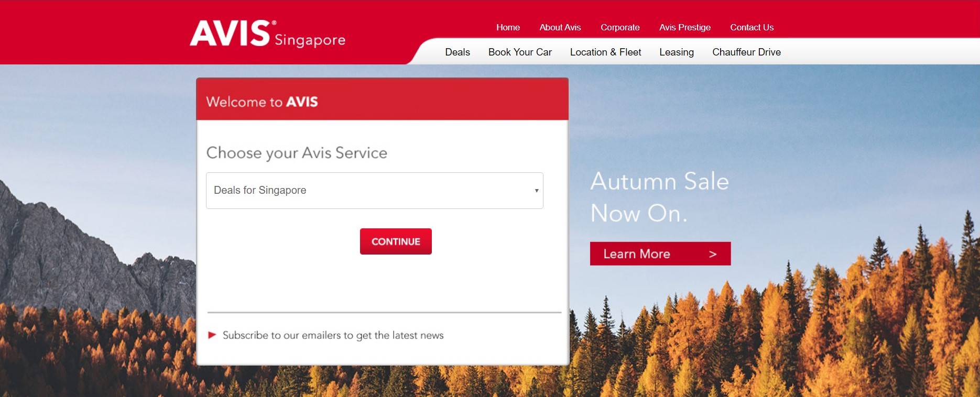Click the Choose your Avis Service heading

tap(297, 153)
